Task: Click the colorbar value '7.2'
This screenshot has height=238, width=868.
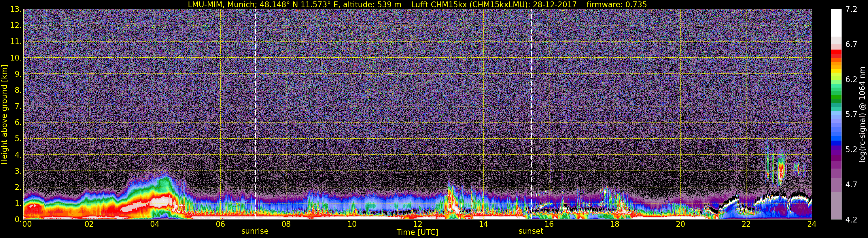Action: [851, 9]
